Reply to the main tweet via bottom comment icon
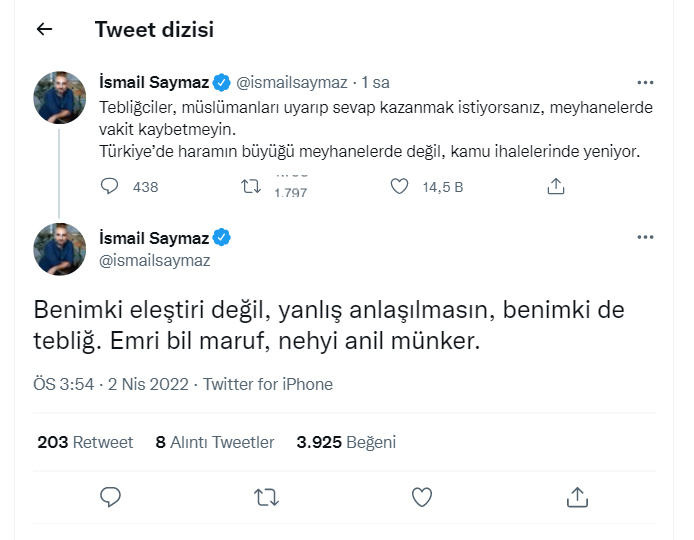Viewport: 694px width, 540px height. click(x=111, y=496)
